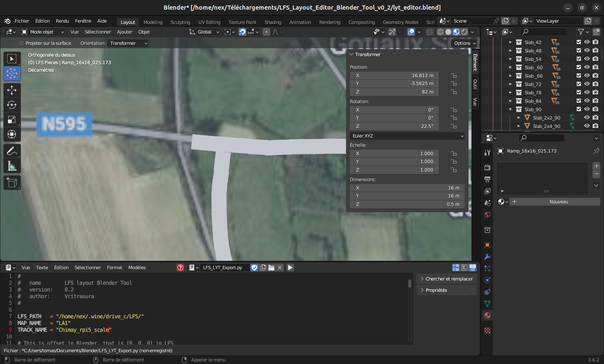Viewport: 604px width, 364px height.
Task: Lock the Position X transform
Action: click(454, 75)
